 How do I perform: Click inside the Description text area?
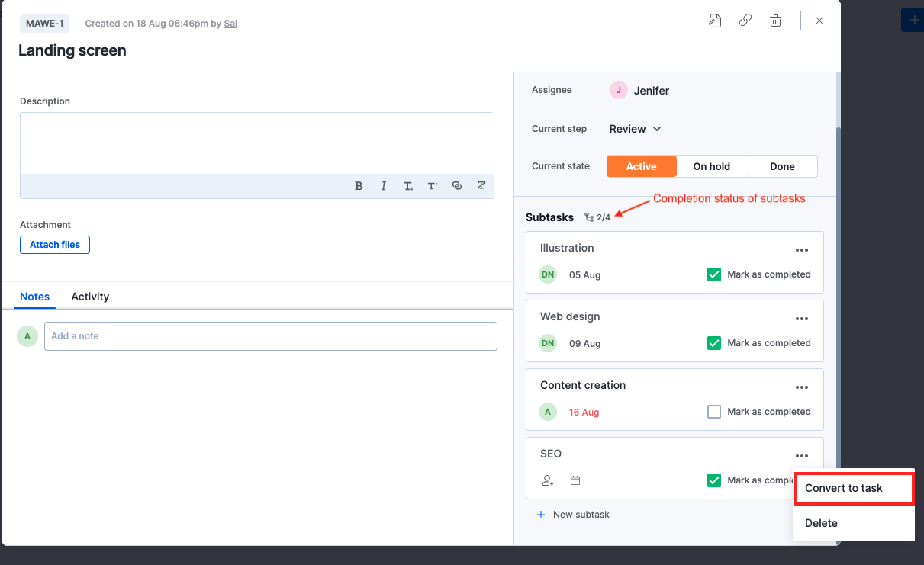(257, 143)
